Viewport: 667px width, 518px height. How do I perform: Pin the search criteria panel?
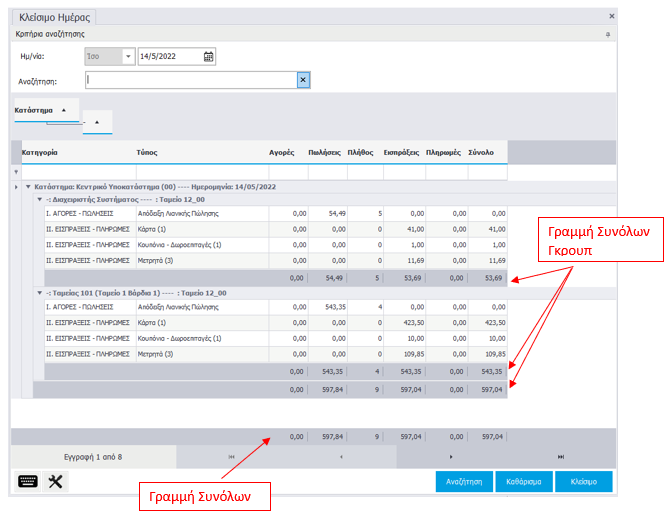tap(608, 34)
